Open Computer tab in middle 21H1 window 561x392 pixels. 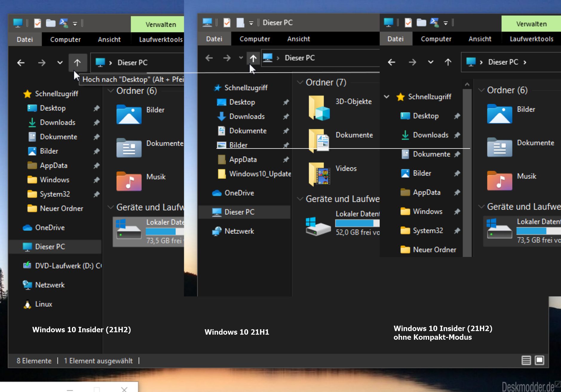(x=255, y=39)
